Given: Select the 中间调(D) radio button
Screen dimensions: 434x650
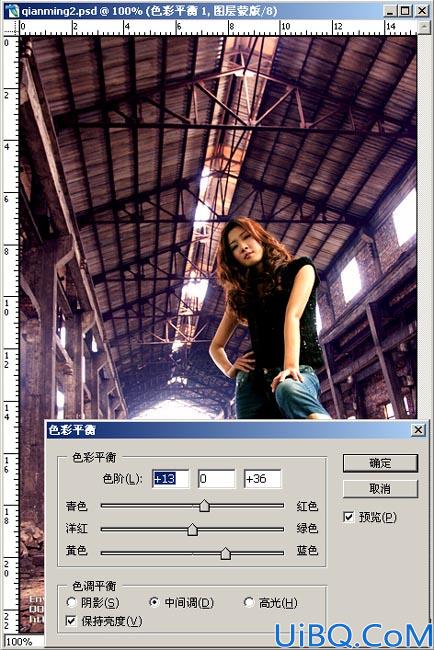Looking at the screenshot, I should (x=154, y=602).
